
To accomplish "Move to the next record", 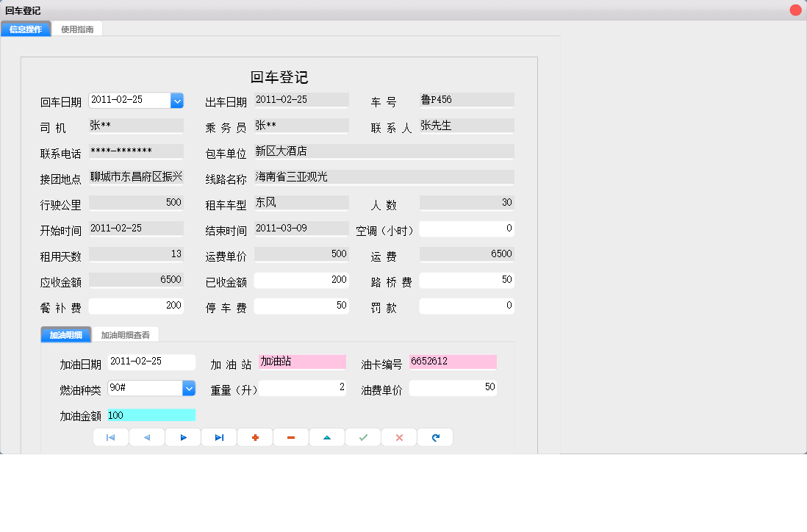I will pos(182,436).
